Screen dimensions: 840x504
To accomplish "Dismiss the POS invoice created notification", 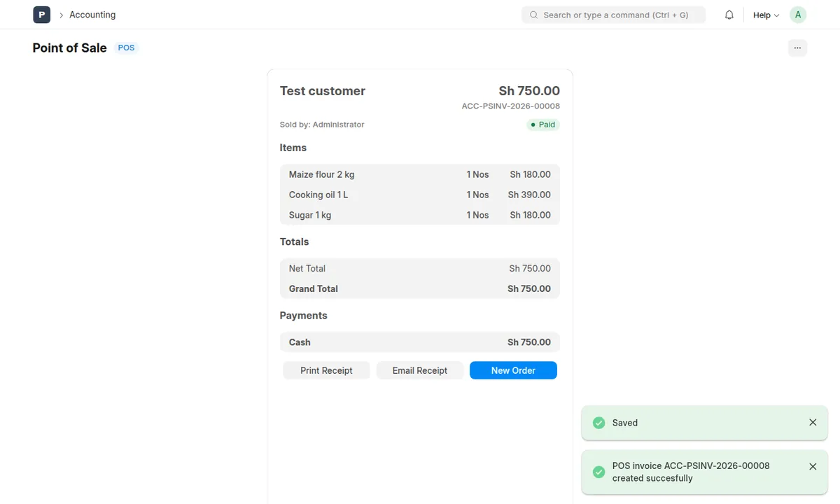I will pos(813,466).
